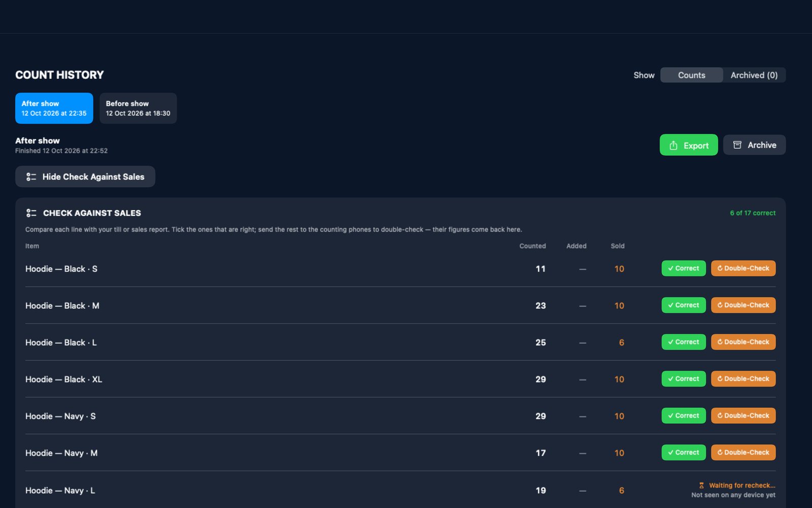Click the '6 of 17 correct' status
The image size is (812, 508).
tap(753, 213)
